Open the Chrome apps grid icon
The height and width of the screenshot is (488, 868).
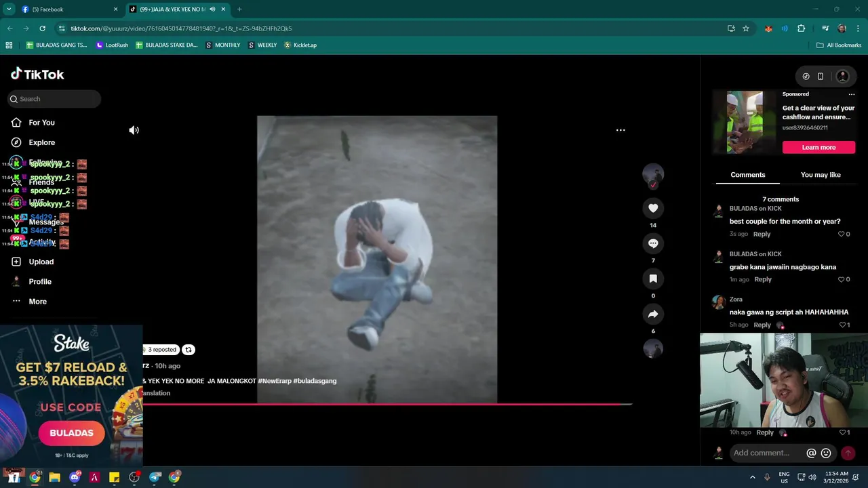(9, 45)
